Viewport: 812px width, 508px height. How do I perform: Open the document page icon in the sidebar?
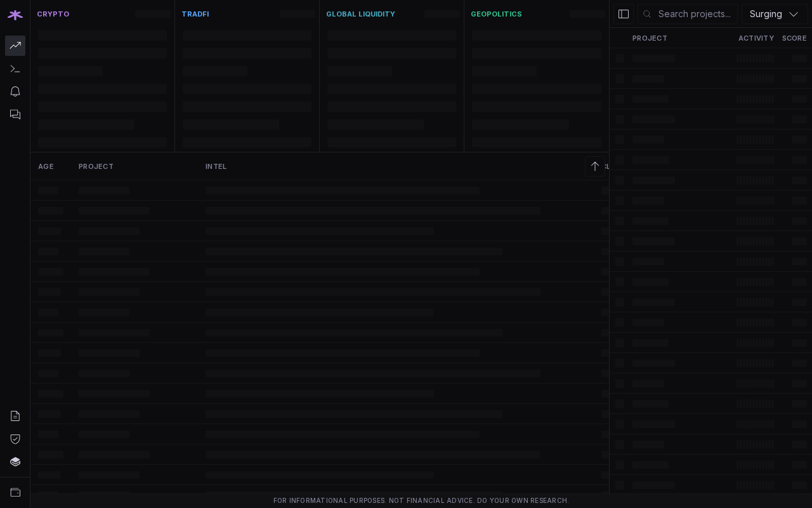15,416
